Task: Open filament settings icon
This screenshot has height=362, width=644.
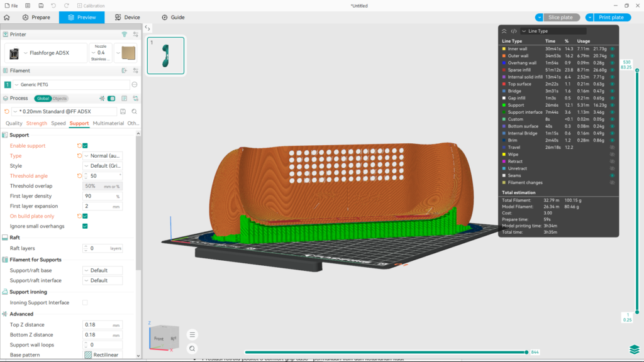Action: coord(136,70)
